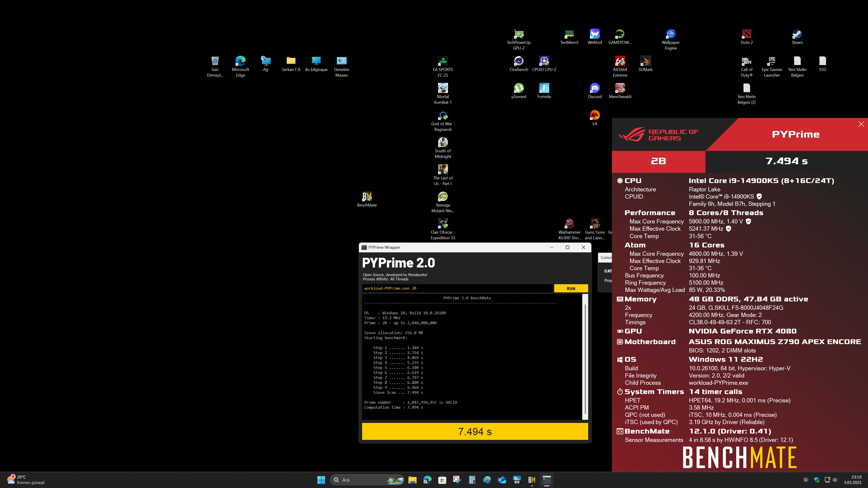The width and height of the screenshot is (868, 488).
Task: Launch Fortnite desktop shortcut
Action: pyautogui.click(x=544, y=91)
